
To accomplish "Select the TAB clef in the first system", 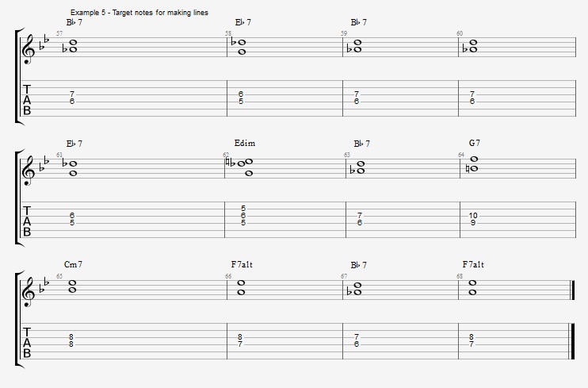I will [x=27, y=99].
